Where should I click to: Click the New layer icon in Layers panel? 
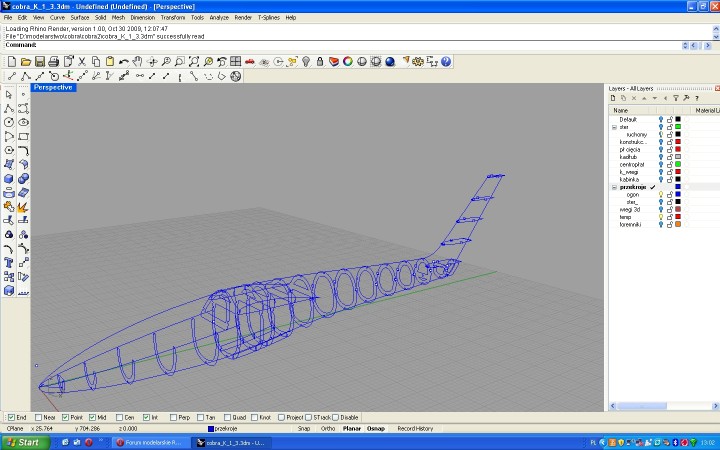click(x=613, y=98)
